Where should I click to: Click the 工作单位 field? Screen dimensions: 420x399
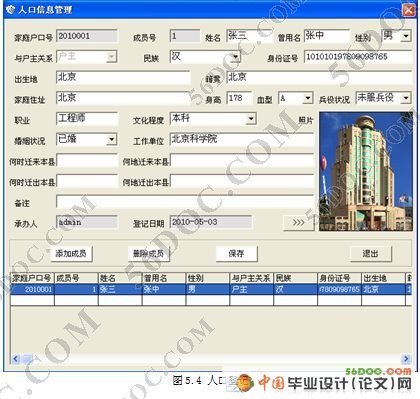tap(242, 139)
